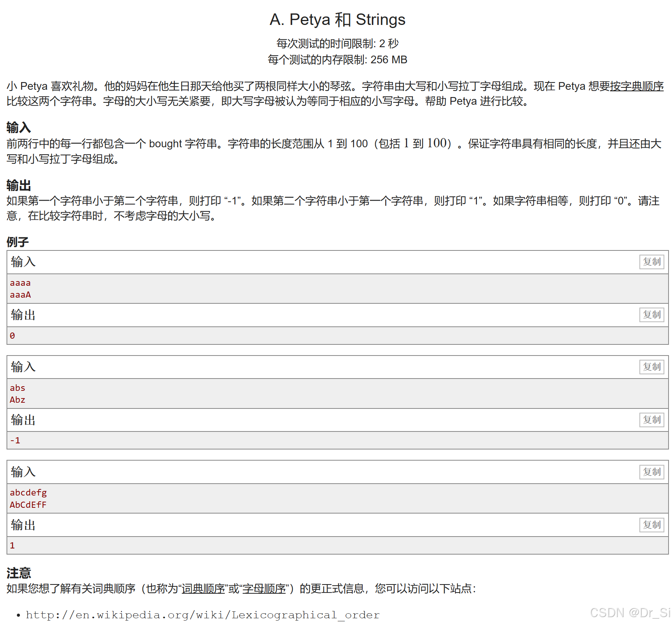The image size is (672, 624).
Task: Click the 输入 section heading
Action: pyautogui.click(x=18, y=127)
